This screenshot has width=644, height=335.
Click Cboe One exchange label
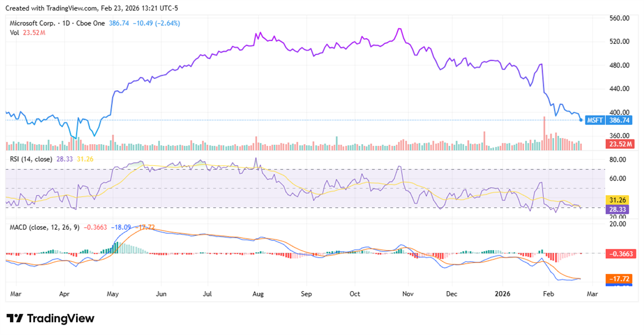click(92, 23)
